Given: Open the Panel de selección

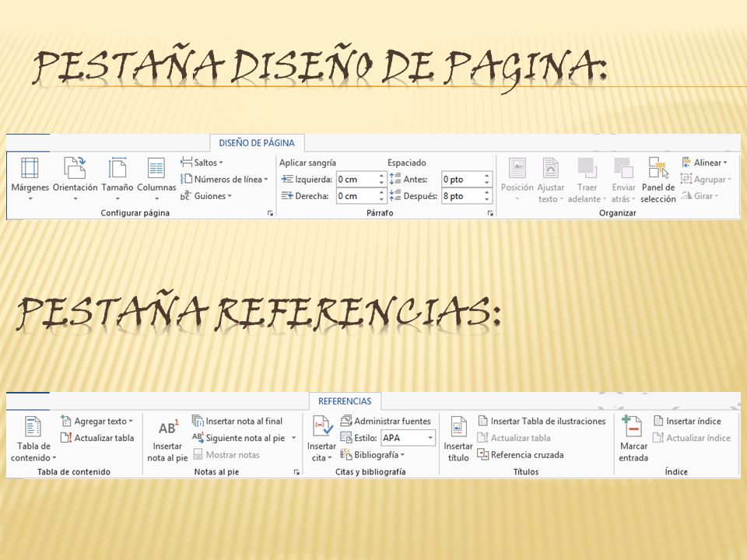Looking at the screenshot, I should [658, 180].
